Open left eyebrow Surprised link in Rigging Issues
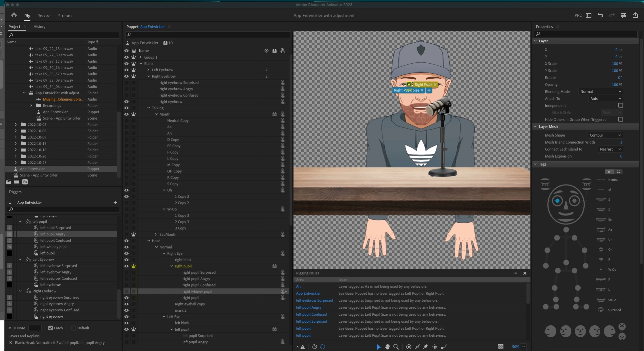Viewport: 644px width, 351px height. coord(315,300)
